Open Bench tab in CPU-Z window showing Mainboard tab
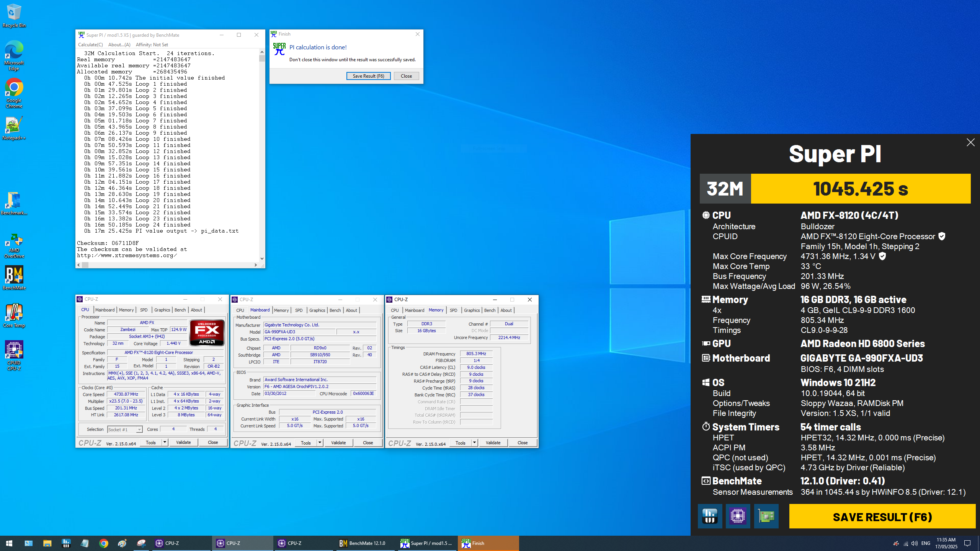 tap(335, 310)
